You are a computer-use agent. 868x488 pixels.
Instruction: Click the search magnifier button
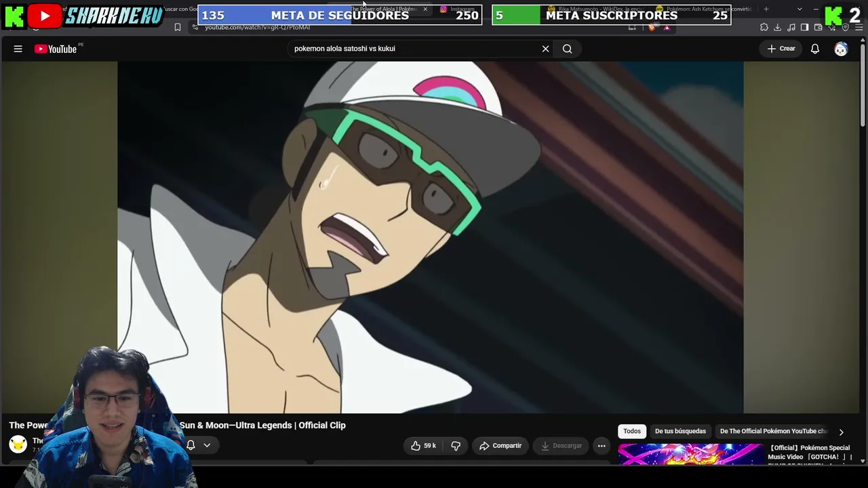(568, 49)
